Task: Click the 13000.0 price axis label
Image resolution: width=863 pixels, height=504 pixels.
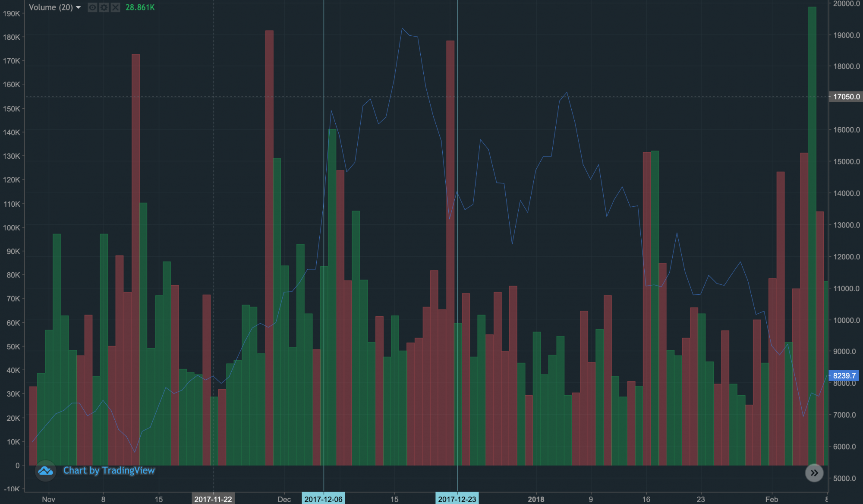Action: click(846, 225)
